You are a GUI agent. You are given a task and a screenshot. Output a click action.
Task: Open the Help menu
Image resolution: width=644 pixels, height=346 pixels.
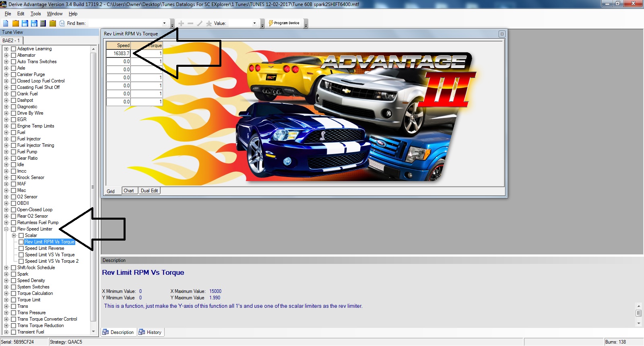tap(73, 14)
